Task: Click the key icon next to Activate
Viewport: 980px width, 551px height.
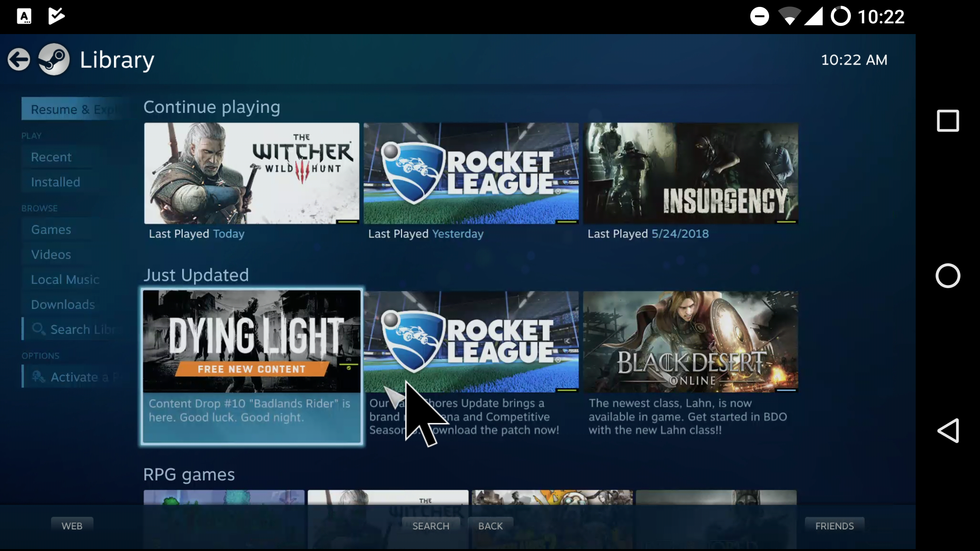Action: coord(38,377)
